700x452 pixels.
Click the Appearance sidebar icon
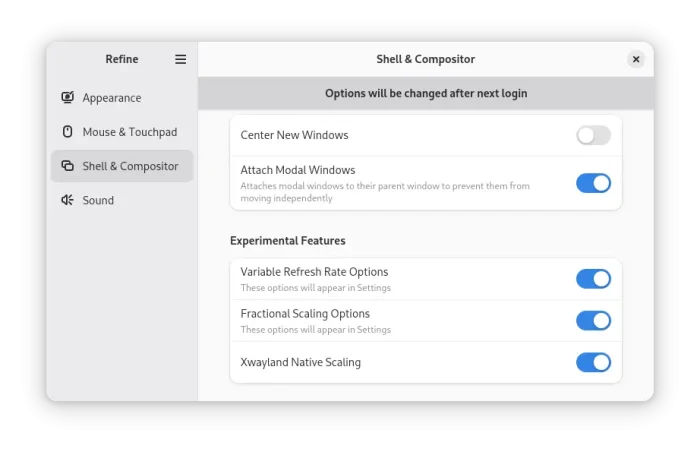[67, 97]
